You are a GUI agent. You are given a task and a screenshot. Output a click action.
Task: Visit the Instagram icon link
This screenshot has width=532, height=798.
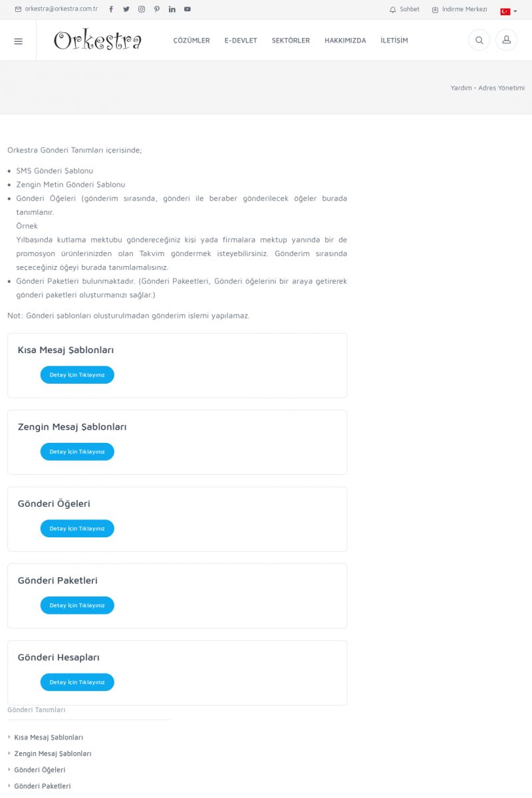(x=142, y=9)
